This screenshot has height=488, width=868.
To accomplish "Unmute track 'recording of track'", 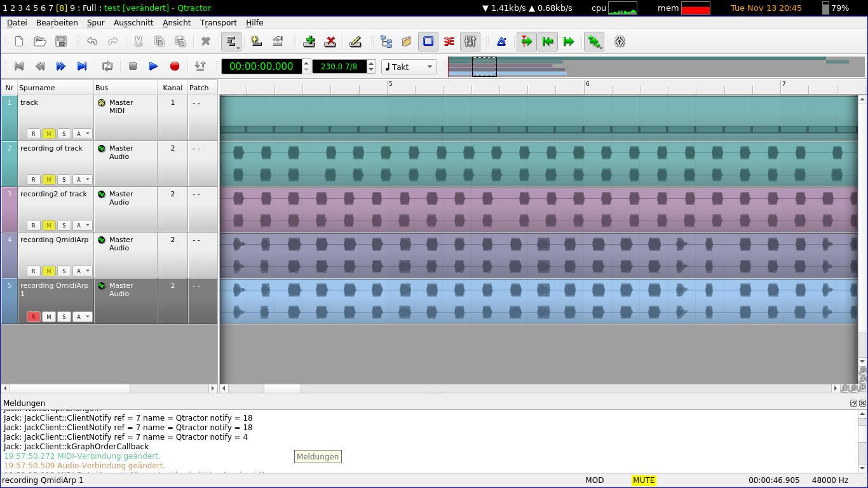I will 49,180.
